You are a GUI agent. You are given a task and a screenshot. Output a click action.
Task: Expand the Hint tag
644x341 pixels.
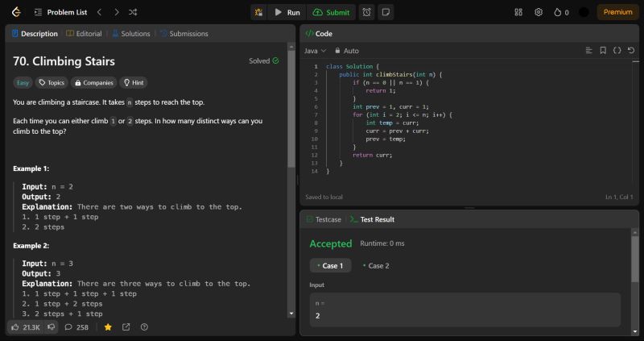tap(133, 82)
